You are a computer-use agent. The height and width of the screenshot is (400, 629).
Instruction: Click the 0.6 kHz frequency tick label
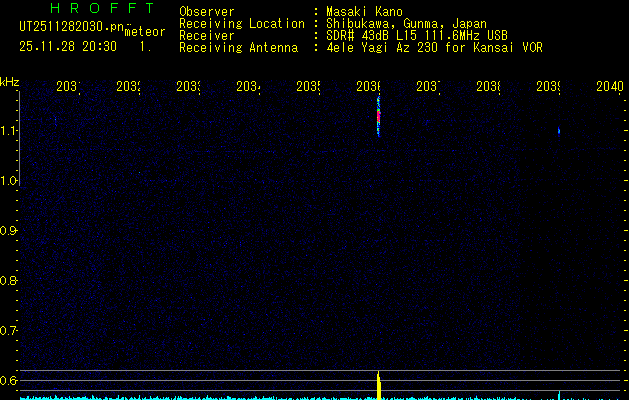pyautogui.click(x=9, y=380)
